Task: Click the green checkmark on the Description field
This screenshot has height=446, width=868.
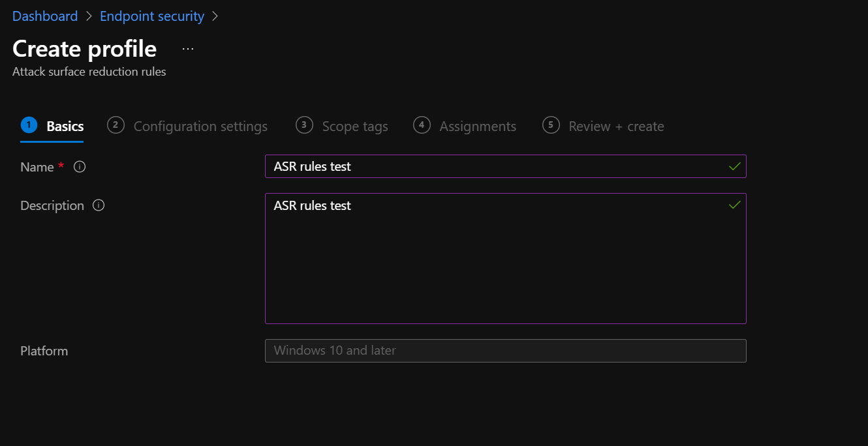Action: click(734, 204)
